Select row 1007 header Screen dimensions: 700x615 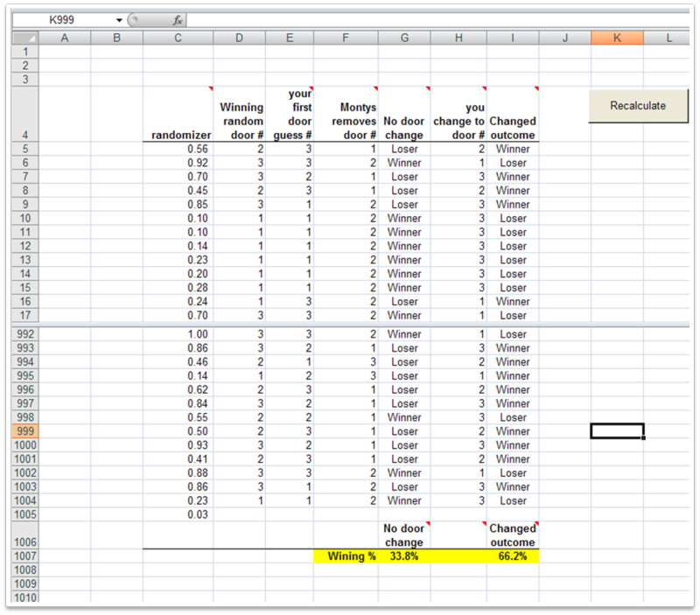point(25,556)
